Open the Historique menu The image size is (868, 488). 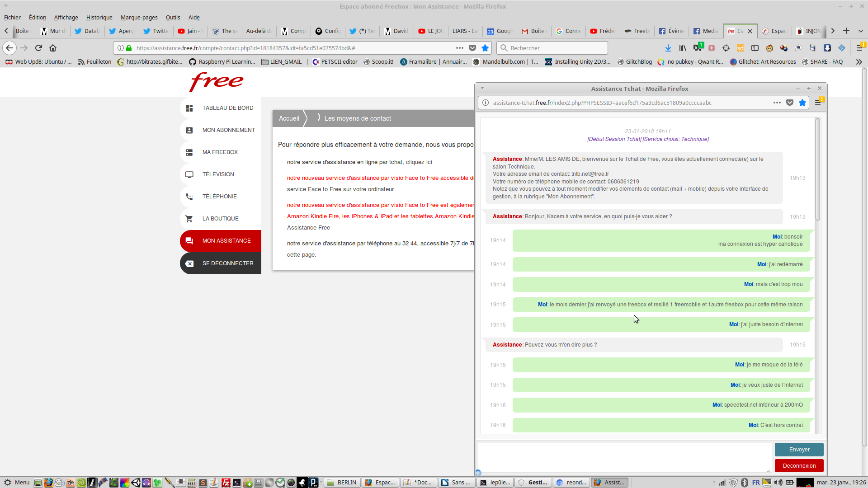click(x=99, y=17)
